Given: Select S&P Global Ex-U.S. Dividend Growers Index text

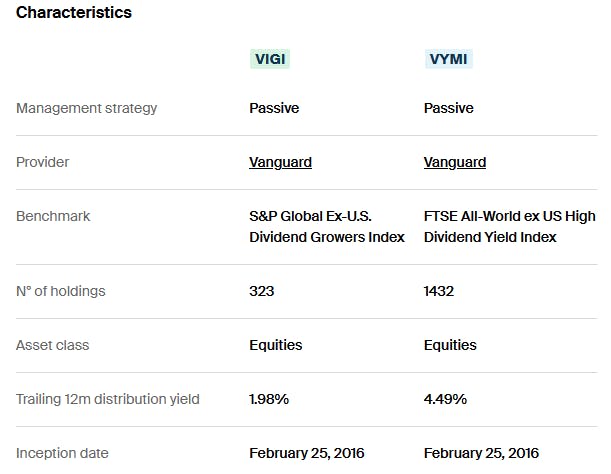Looking at the screenshot, I should [x=327, y=227].
